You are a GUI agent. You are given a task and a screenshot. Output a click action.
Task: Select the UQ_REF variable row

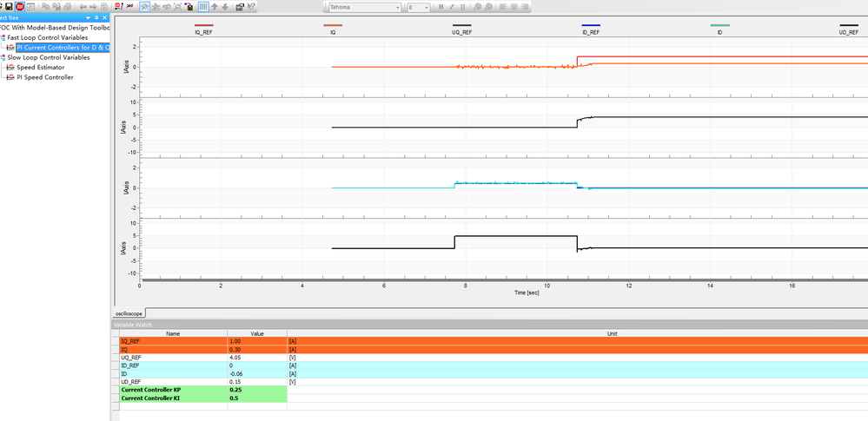tap(489, 358)
